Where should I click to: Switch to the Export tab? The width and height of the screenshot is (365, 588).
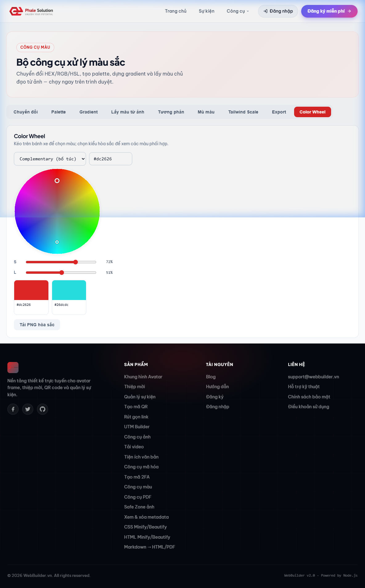click(x=279, y=112)
